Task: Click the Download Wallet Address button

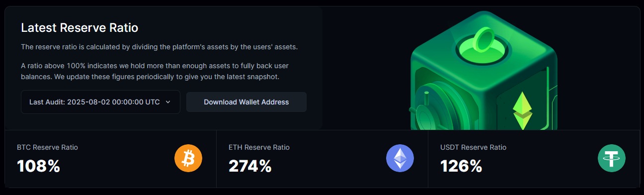Action: point(246,102)
